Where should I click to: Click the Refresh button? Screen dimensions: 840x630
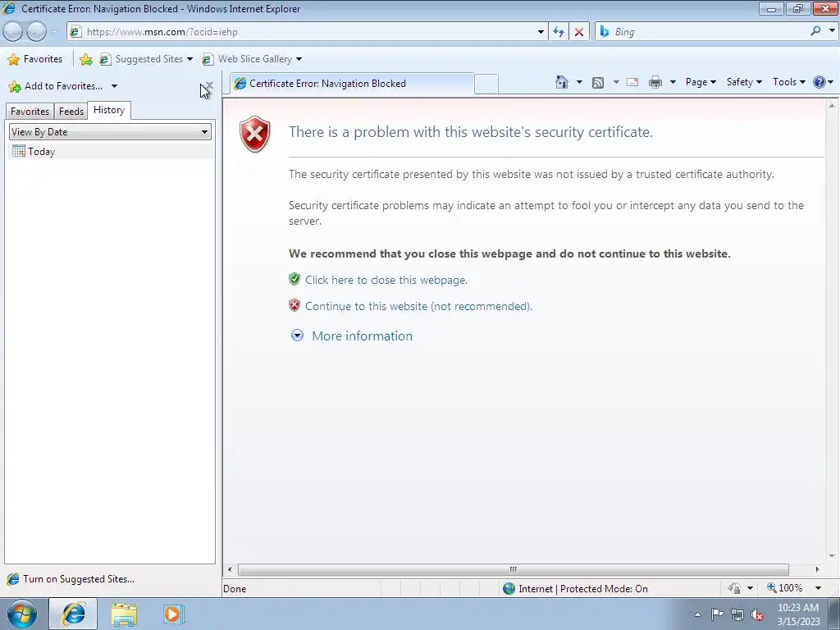point(559,32)
